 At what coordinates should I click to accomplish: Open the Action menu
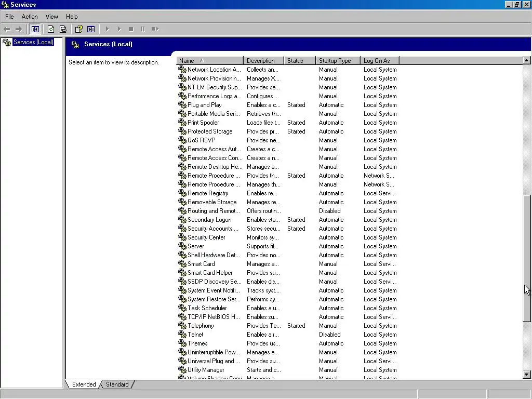coord(30,17)
